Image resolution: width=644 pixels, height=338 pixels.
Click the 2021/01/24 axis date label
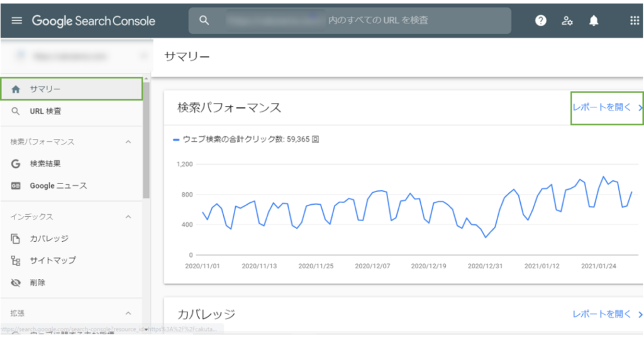point(599,266)
